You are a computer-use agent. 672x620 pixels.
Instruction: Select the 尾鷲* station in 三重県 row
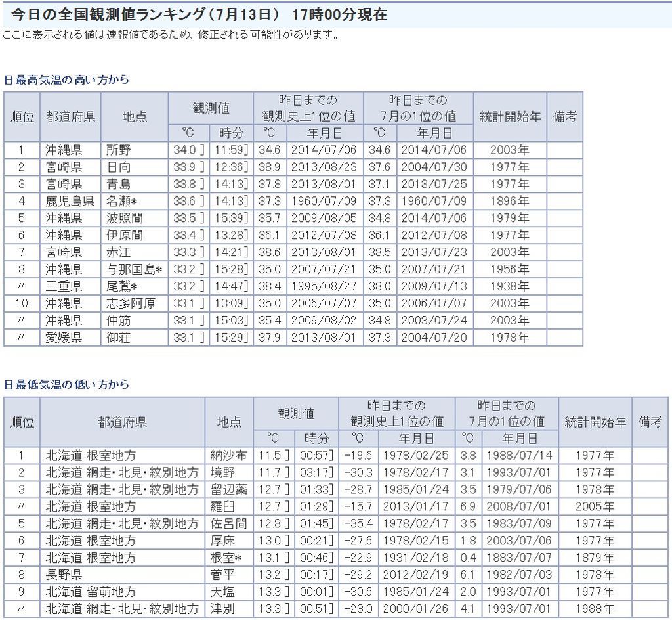pyautogui.click(x=121, y=286)
